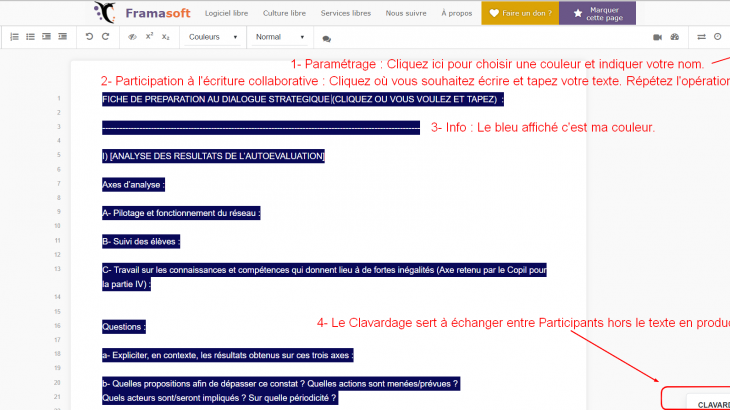The width and height of the screenshot is (730, 410).
Task: Click the Marquer cette page button
Action: [x=598, y=13]
